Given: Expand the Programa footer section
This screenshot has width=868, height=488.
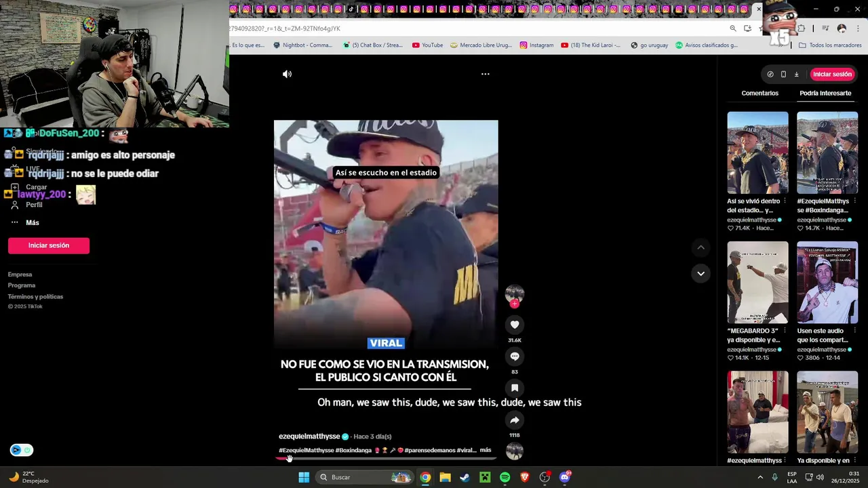Looking at the screenshot, I should [x=22, y=285].
